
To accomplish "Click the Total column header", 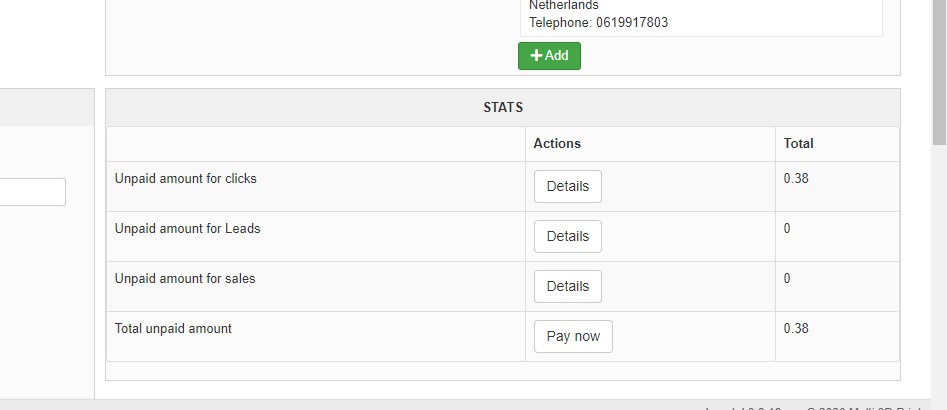I will (798, 144).
